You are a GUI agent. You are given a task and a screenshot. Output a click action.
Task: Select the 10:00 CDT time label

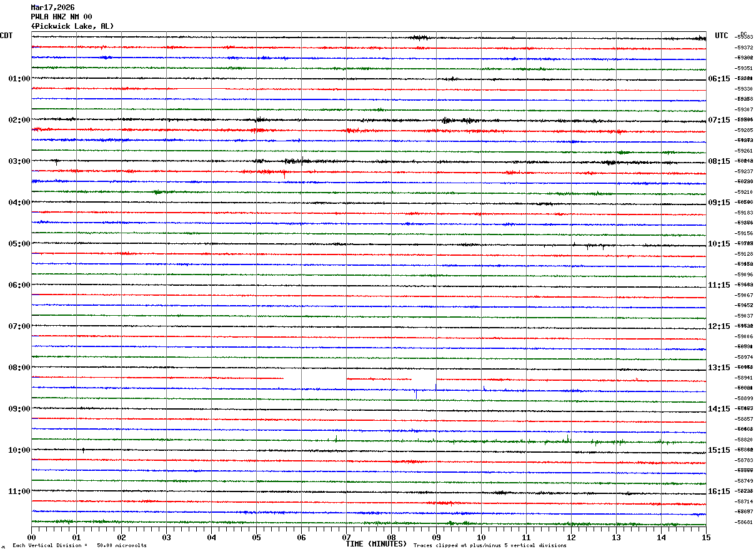point(19,450)
